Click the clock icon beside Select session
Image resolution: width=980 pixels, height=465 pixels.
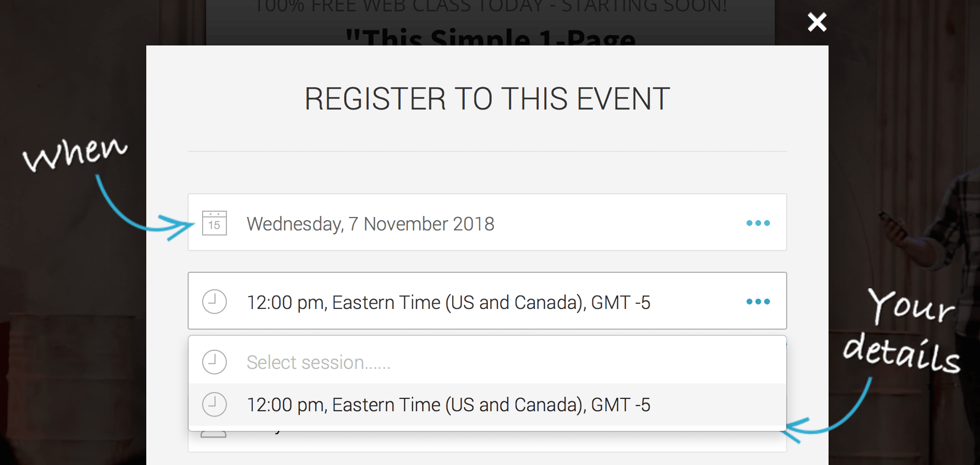click(215, 362)
